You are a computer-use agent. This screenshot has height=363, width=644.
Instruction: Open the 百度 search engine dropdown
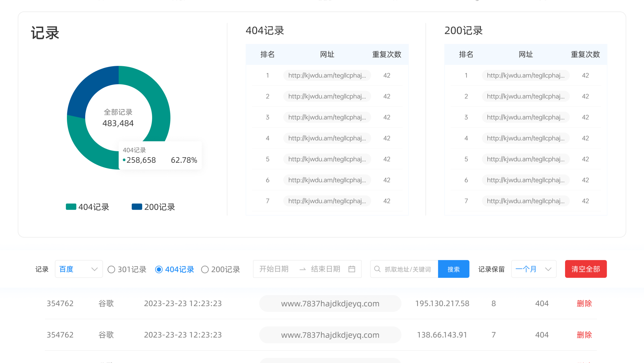tap(79, 269)
